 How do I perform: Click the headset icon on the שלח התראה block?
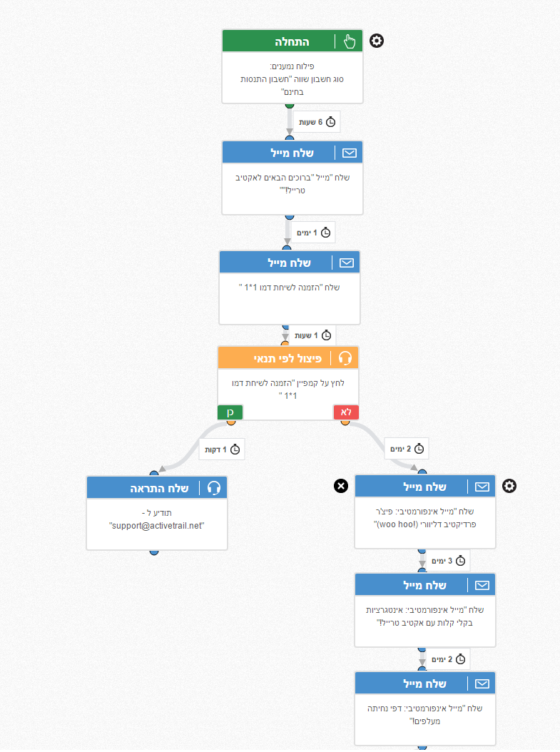[x=214, y=488]
